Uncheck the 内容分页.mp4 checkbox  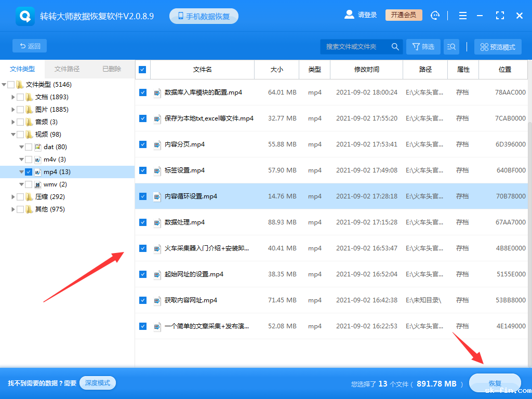pos(142,144)
